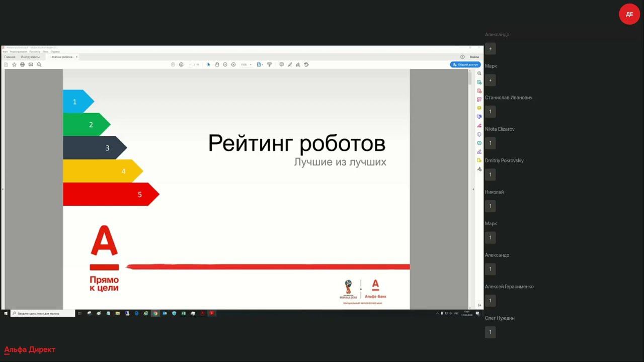Click the 1 badge under Dmitriy Pokrovskiy

click(491, 174)
